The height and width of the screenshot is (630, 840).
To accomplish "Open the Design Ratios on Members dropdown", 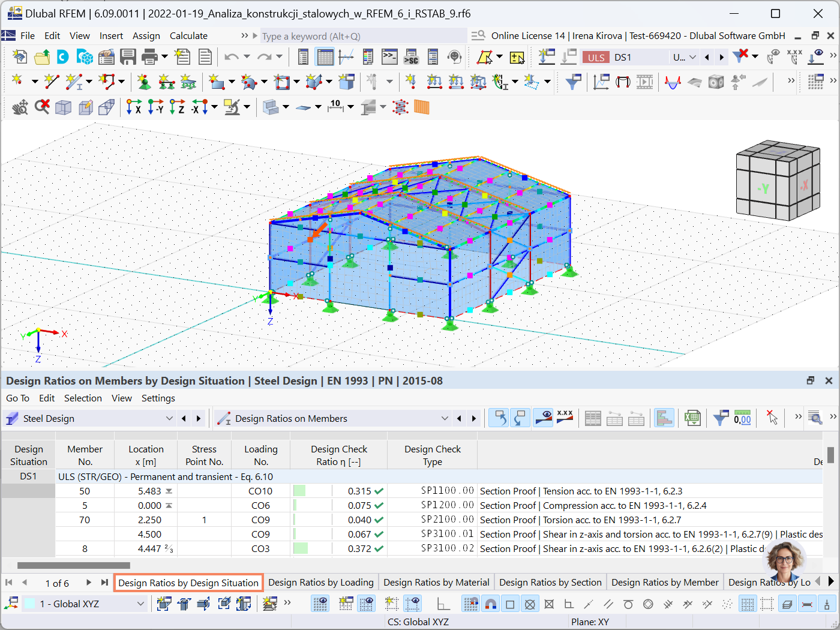I will pos(444,418).
